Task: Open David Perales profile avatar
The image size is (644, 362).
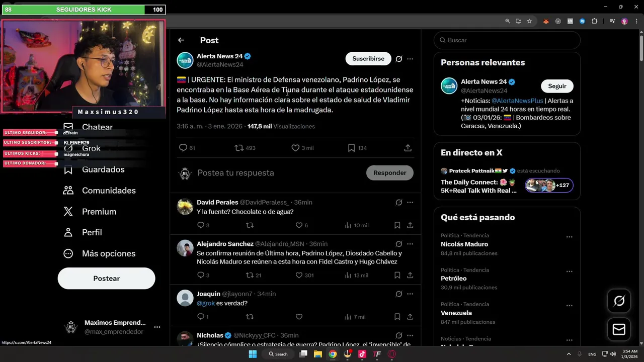Action: [x=185, y=206]
